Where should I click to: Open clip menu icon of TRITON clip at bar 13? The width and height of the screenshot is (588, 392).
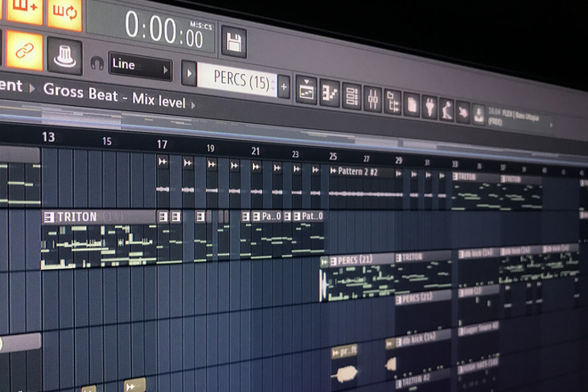point(49,217)
